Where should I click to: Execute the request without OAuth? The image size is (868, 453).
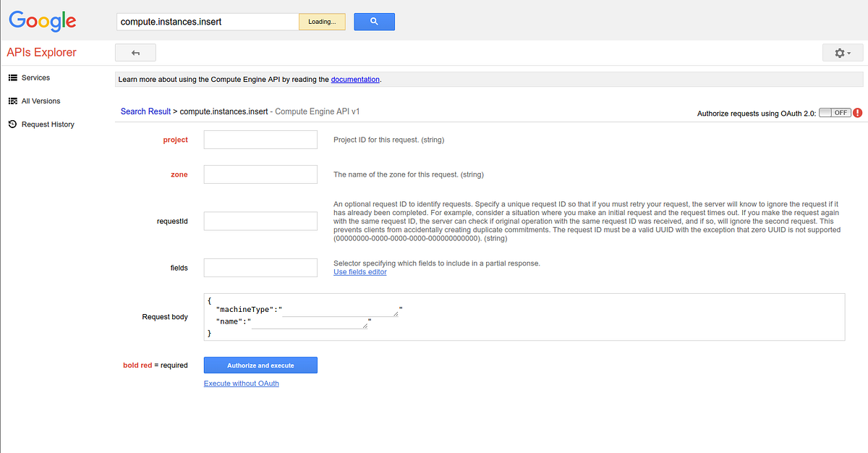(x=241, y=383)
